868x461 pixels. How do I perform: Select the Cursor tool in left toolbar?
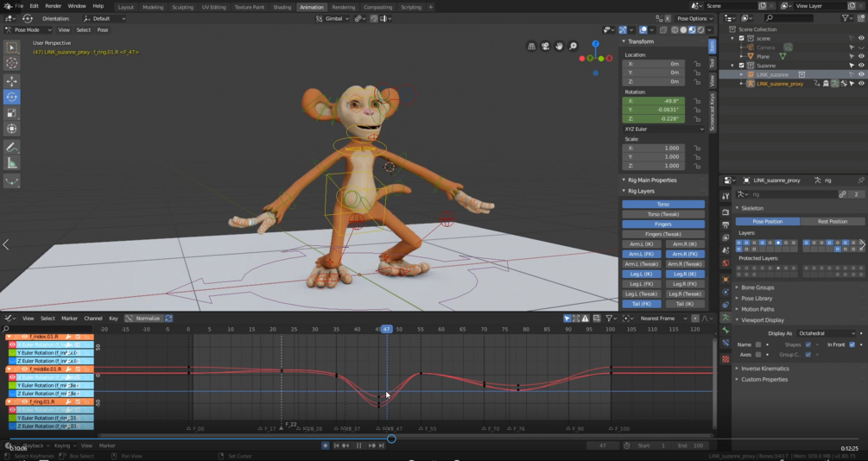point(11,63)
